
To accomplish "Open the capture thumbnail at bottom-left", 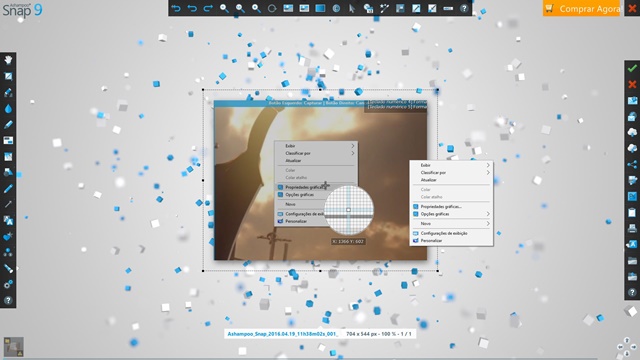I will tap(13, 347).
